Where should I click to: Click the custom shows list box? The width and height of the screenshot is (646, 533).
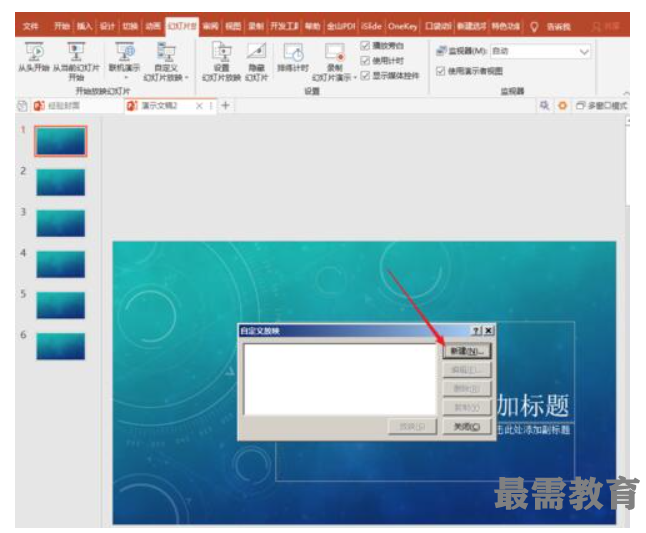point(340,379)
